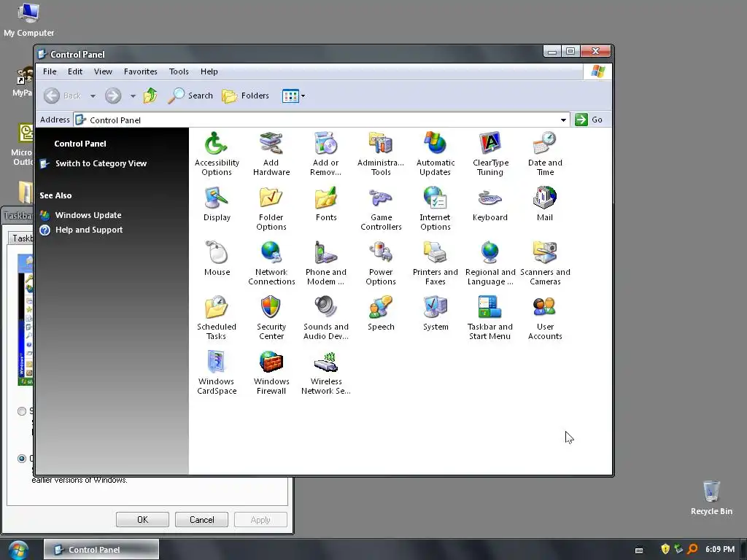Screen dimensions: 747x560
Task: Select the upper radio button in Taskbar dialog
Action: pyautogui.click(x=21, y=411)
